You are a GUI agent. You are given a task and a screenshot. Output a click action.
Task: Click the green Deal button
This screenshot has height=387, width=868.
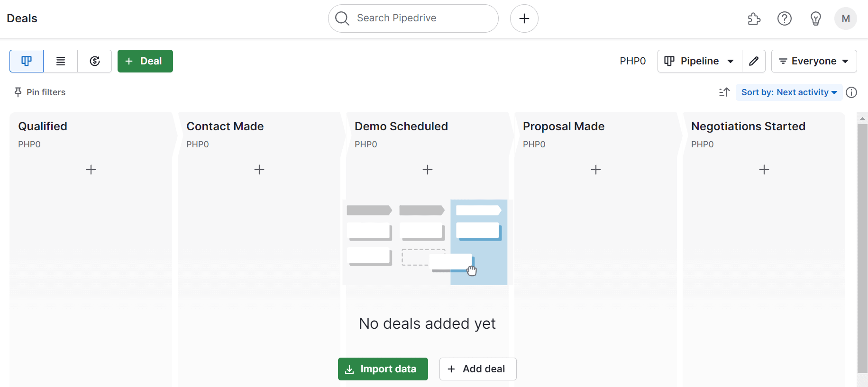[x=145, y=61]
